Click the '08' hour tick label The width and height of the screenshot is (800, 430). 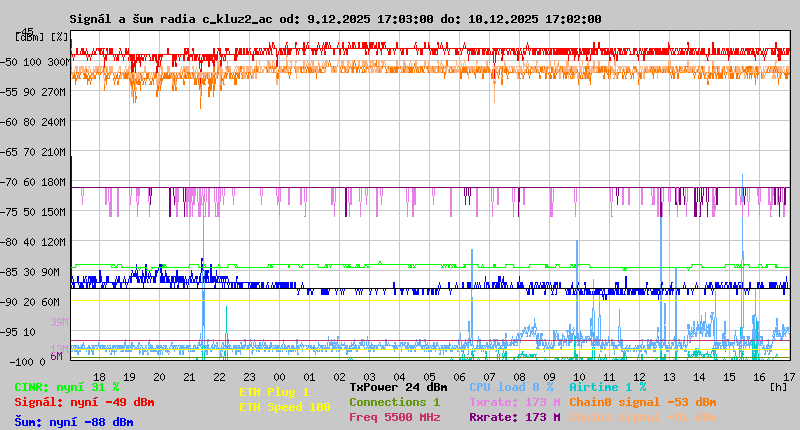[519, 377]
